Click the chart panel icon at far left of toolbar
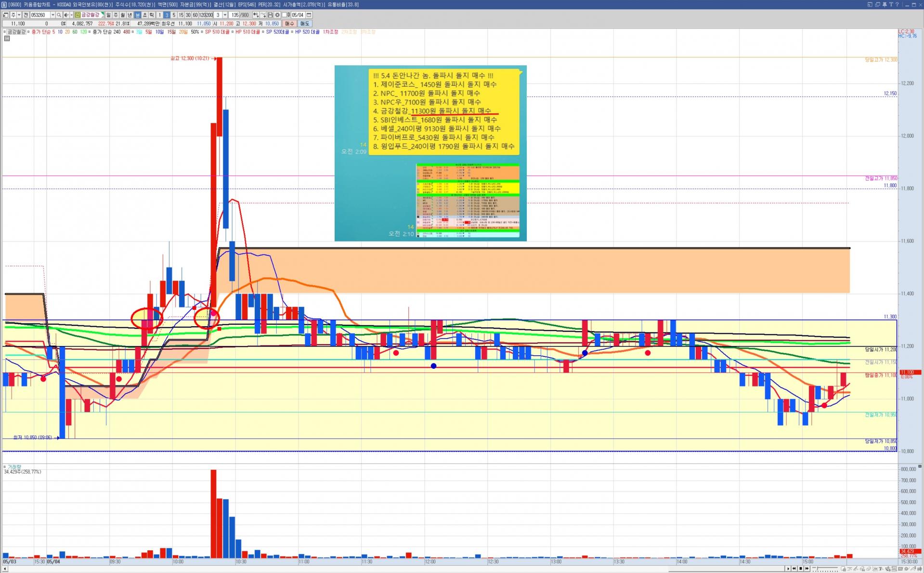Viewport: 924px width, 573px height. tap(6, 15)
